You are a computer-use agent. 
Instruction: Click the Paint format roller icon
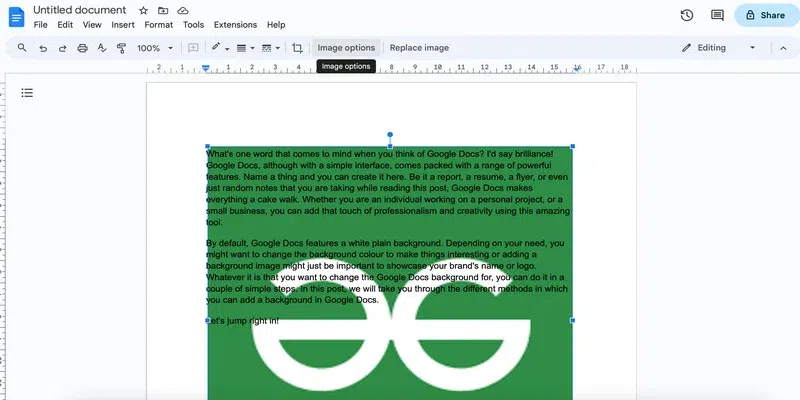[x=121, y=48]
